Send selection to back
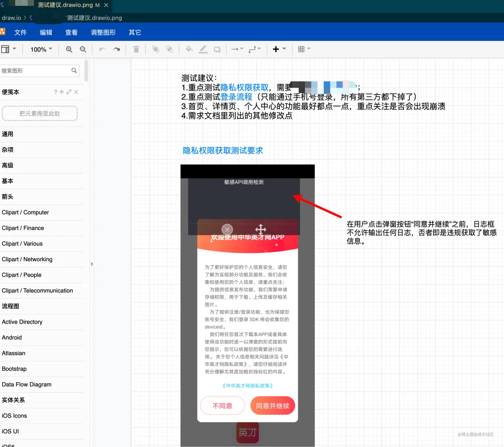504x447 pixels. pos(169,49)
